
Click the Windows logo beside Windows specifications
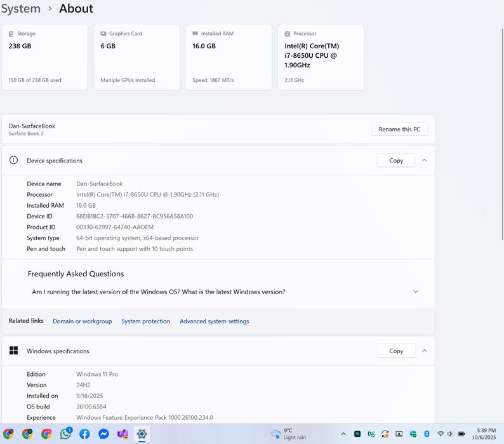[x=13, y=351]
